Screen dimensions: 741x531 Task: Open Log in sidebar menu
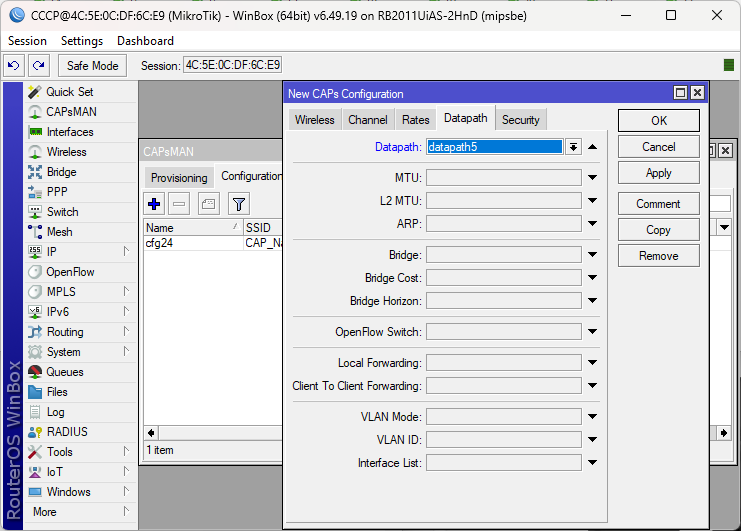tap(55, 412)
